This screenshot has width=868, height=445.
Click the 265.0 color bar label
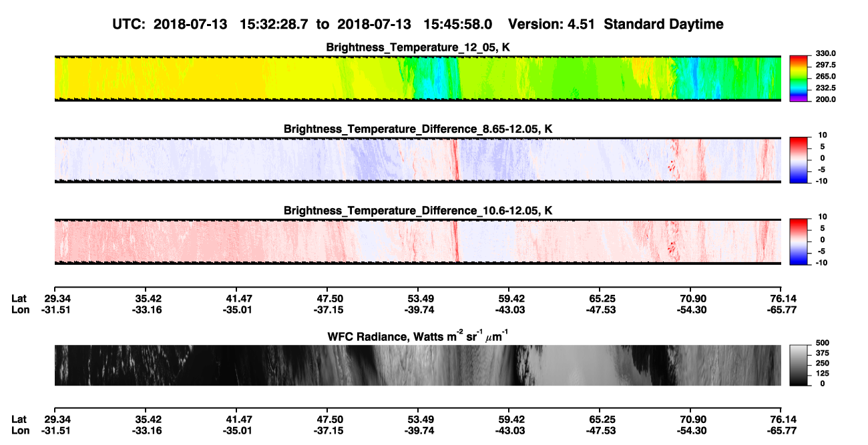826,77
